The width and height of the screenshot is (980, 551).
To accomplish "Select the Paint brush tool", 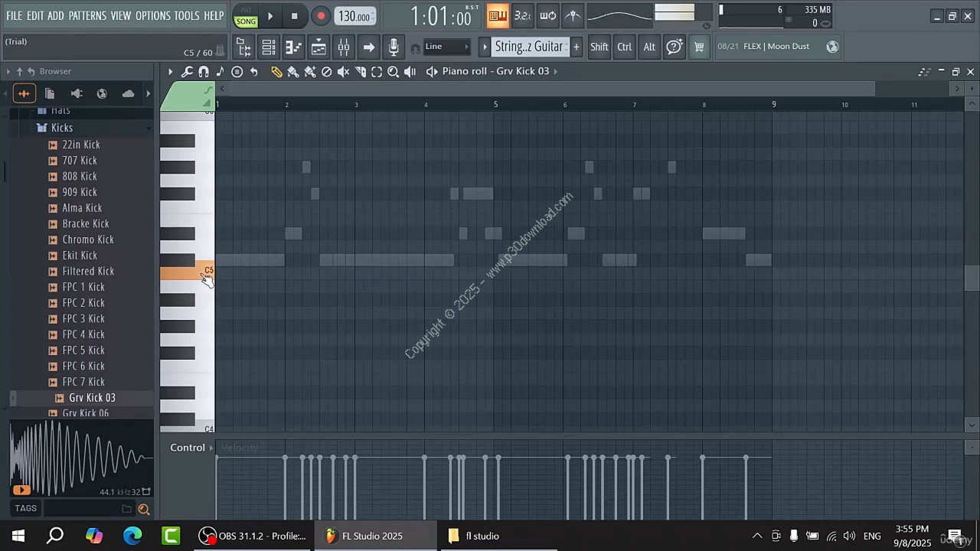I will click(293, 71).
